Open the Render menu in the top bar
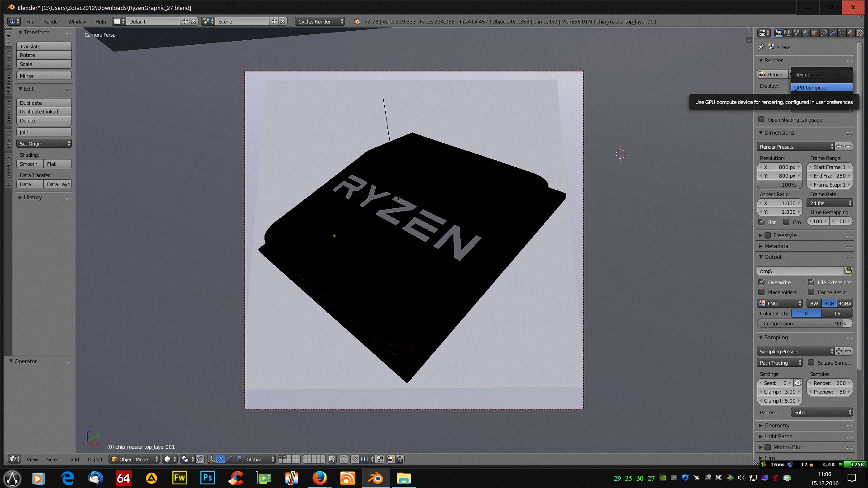 [51, 21]
